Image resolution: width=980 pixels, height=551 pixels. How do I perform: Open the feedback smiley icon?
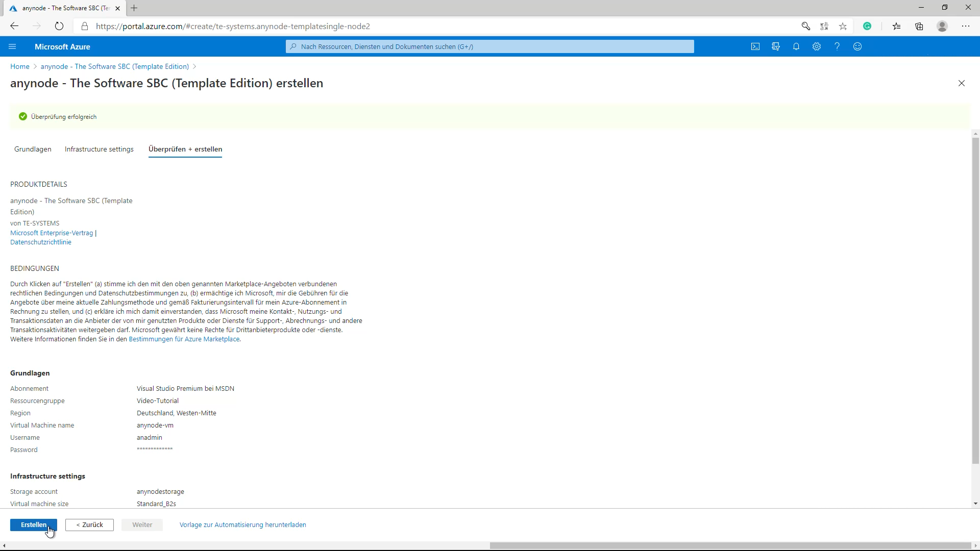point(857,46)
